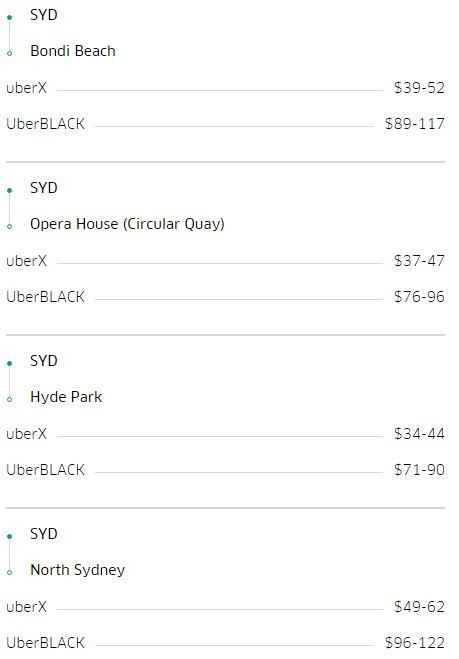Click the destination dot beside Opera House
This screenshot has height=659, width=459.
[9, 227]
